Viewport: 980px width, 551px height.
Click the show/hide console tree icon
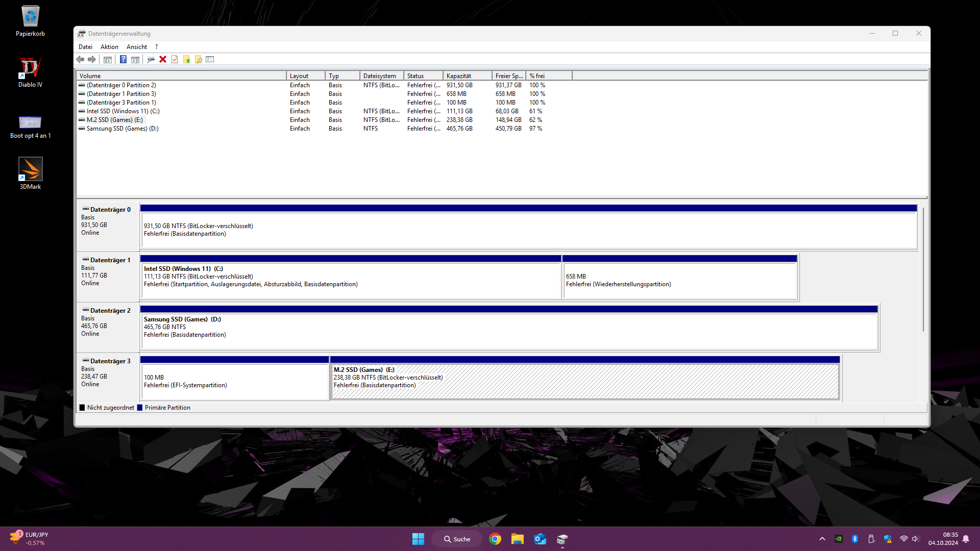pyautogui.click(x=108, y=60)
